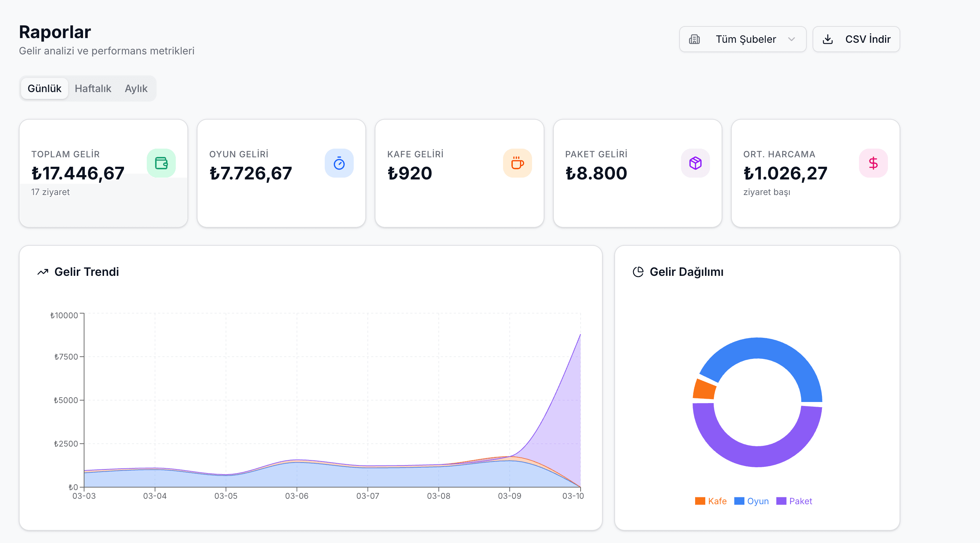Click the orange coffee cup icon

(517, 163)
